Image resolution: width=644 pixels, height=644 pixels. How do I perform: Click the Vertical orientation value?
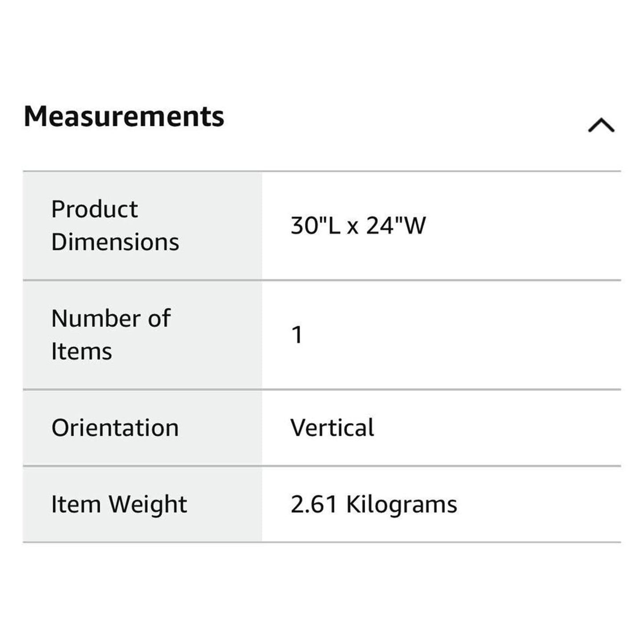tap(332, 428)
